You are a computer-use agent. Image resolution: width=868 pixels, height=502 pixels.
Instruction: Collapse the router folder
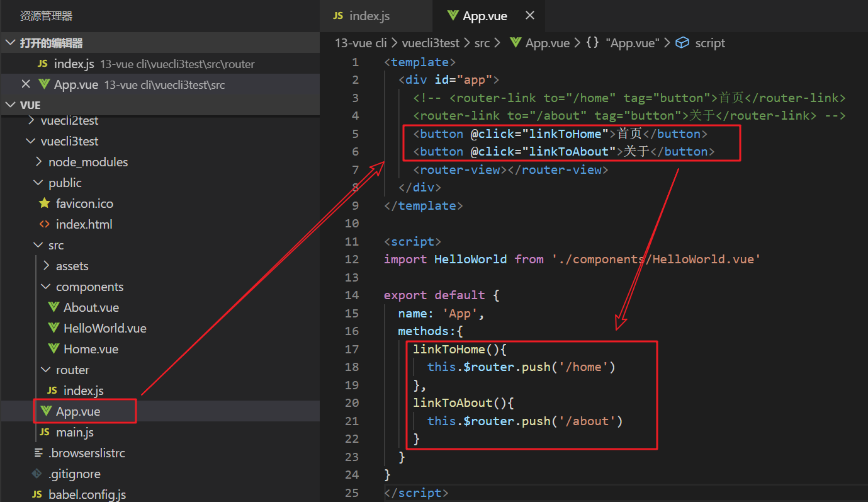tap(46, 370)
